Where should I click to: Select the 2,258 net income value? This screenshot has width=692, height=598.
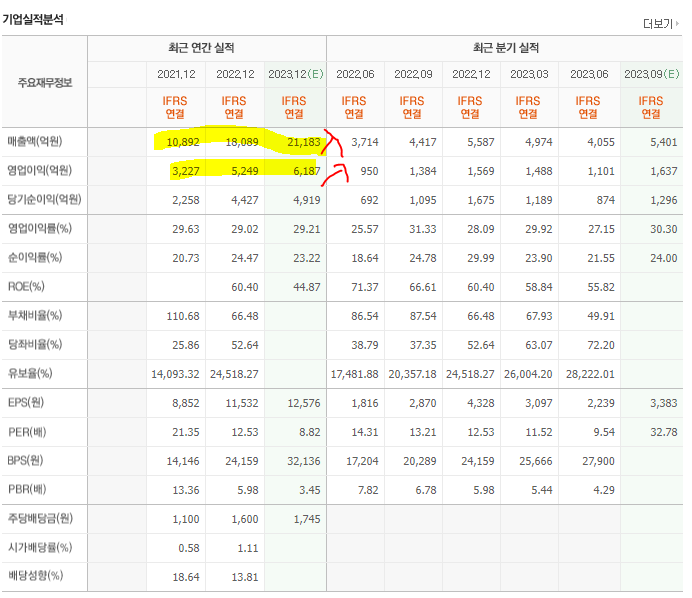point(186,200)
